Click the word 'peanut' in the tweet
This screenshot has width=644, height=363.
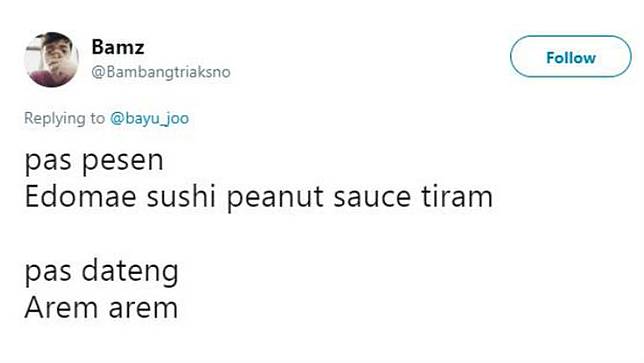pos(275,198)
